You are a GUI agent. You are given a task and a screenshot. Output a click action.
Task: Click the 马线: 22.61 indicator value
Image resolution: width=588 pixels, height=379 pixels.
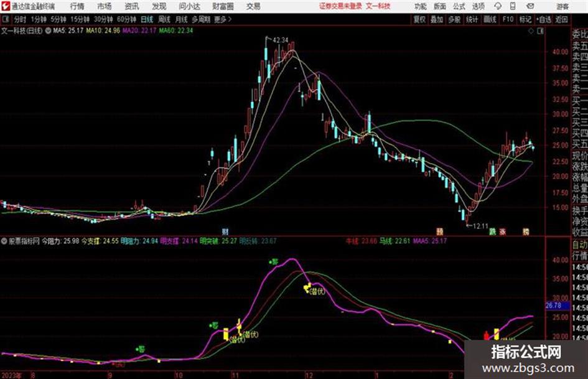[395, 241]
